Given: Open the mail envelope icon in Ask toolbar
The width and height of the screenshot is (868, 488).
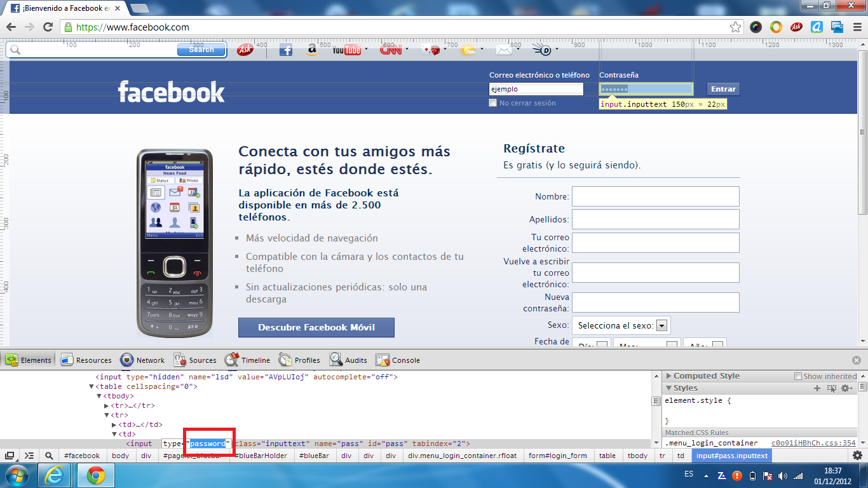Looking at the screenshot, I should point(504,50).
